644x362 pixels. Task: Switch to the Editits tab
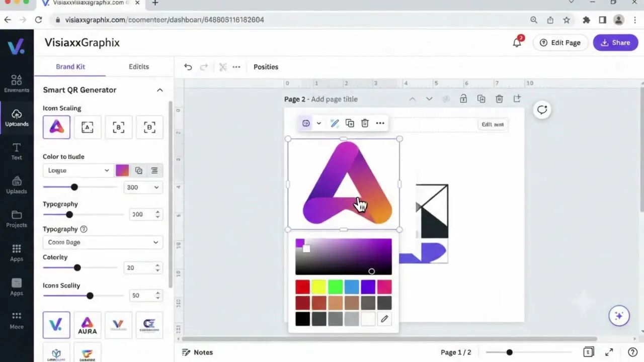(139, 66)
